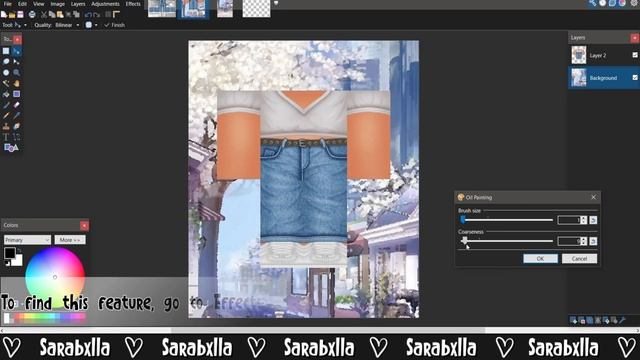The width and height of the screenshot is (640, 360).
Task: Select the Paint Bucket tool
Action: 6,94
